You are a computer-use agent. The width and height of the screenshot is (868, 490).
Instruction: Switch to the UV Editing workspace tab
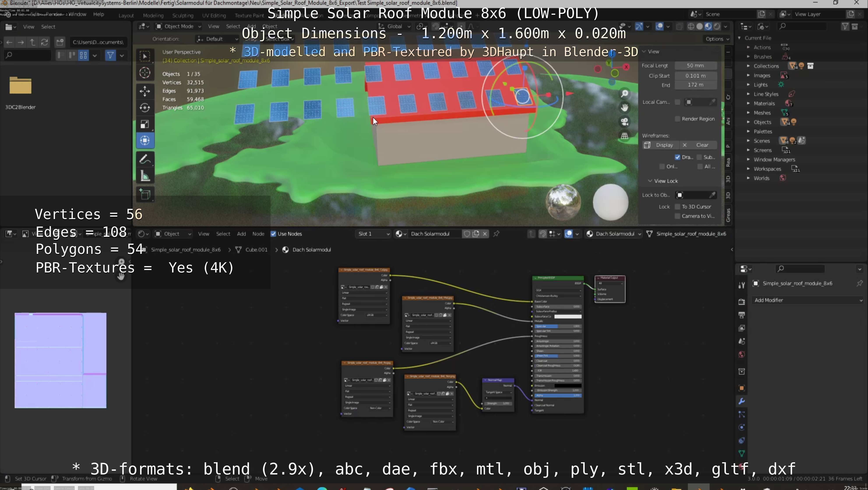point(214,16)
